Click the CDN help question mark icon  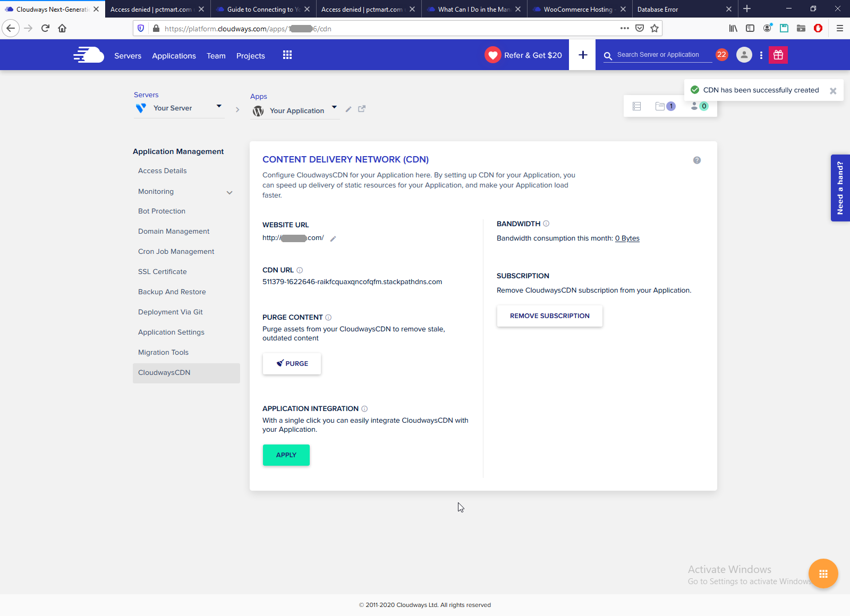coord(697,160)
